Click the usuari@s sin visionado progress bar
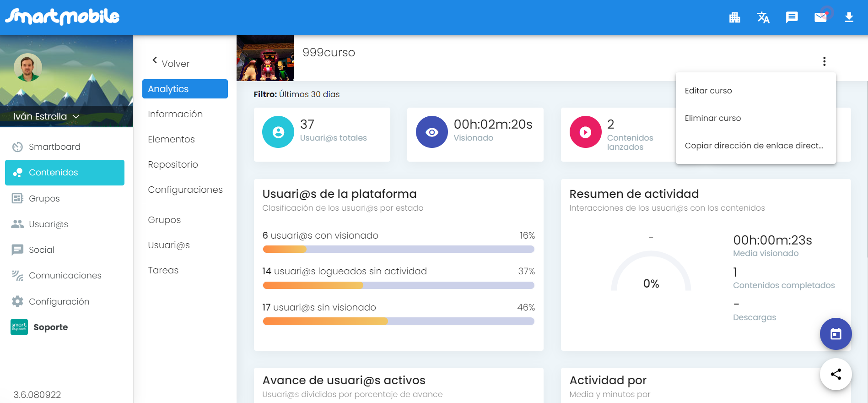Viewport: 868px width, 403px height. pyautogui.click(x=398, y=321)
